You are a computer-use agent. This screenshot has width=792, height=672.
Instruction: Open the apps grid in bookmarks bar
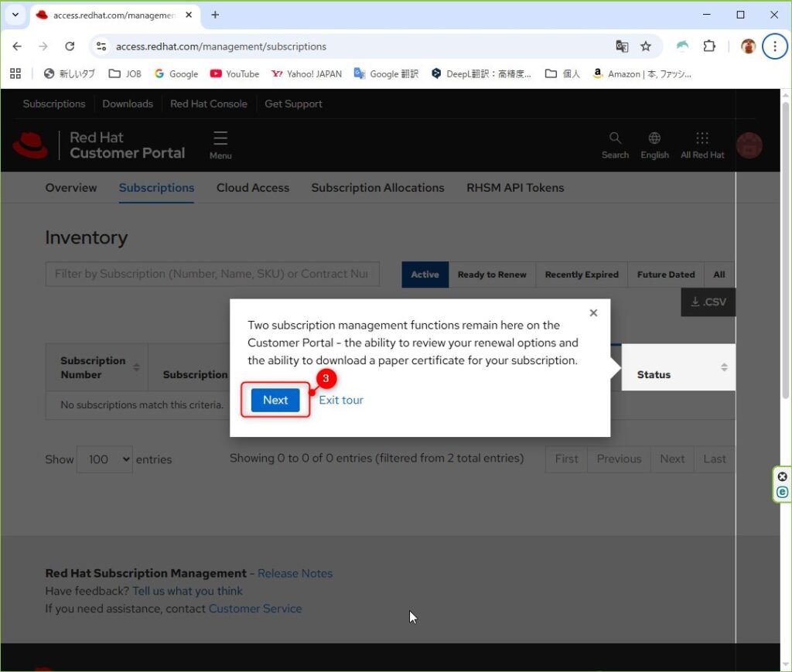click(15, 73)
